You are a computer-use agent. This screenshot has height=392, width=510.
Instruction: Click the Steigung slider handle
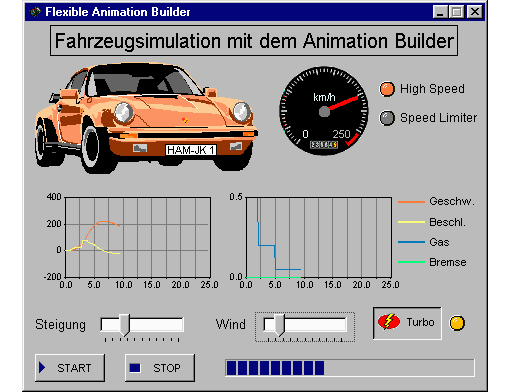tap(125, 325)
